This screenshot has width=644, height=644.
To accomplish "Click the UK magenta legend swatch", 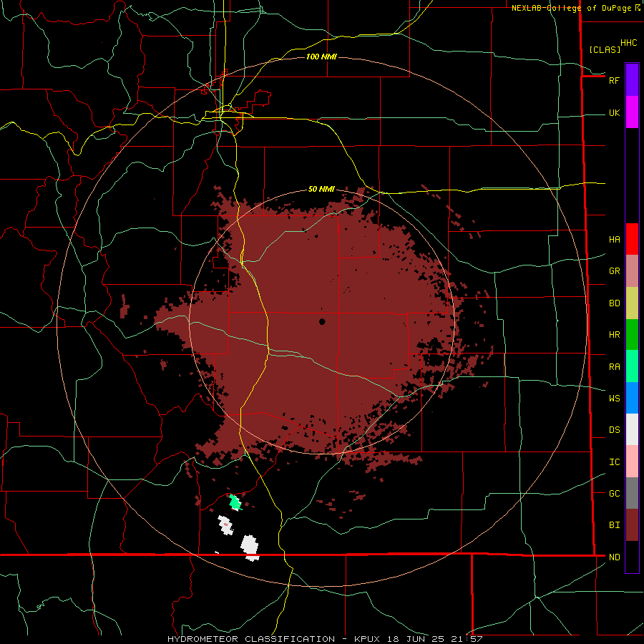I will 632,112.
